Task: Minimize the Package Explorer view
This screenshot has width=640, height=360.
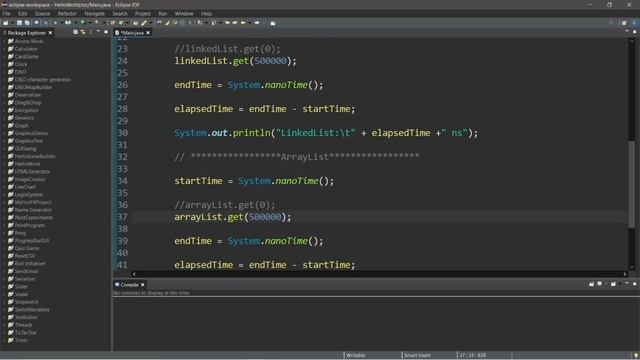Action: pyautogui.click(x=98, y=31)
